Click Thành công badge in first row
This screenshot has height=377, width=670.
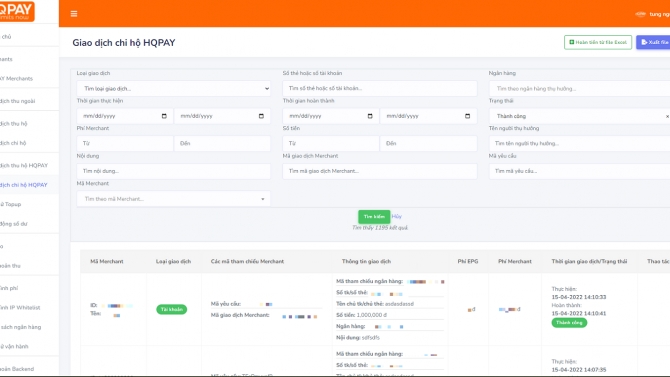[569, 323]
